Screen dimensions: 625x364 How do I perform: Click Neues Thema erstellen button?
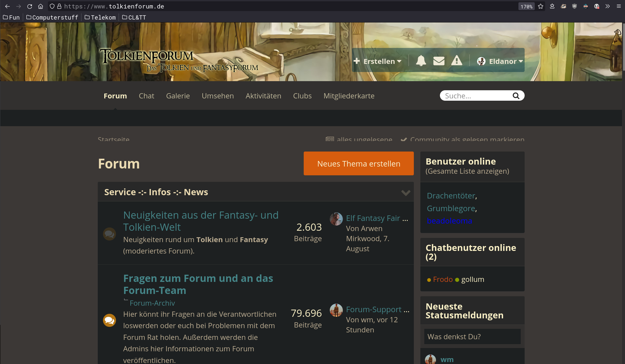(x=359, y=163)
